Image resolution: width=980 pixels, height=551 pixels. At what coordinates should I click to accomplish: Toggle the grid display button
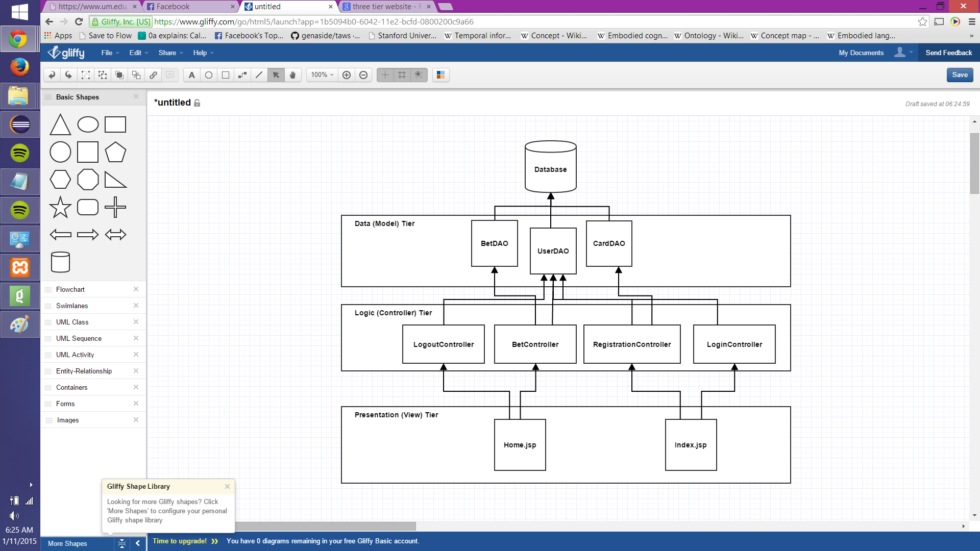pyautogui.click(x=402, y=75)
